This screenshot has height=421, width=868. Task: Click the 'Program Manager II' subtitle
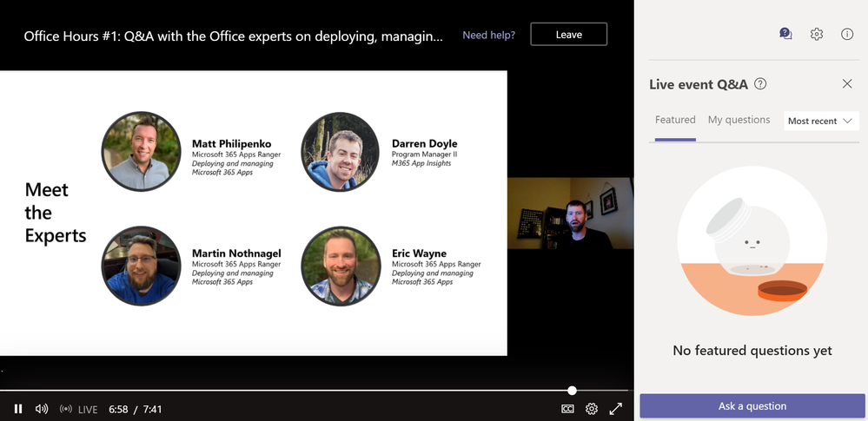pyautogui.click(x=424, y=155)
